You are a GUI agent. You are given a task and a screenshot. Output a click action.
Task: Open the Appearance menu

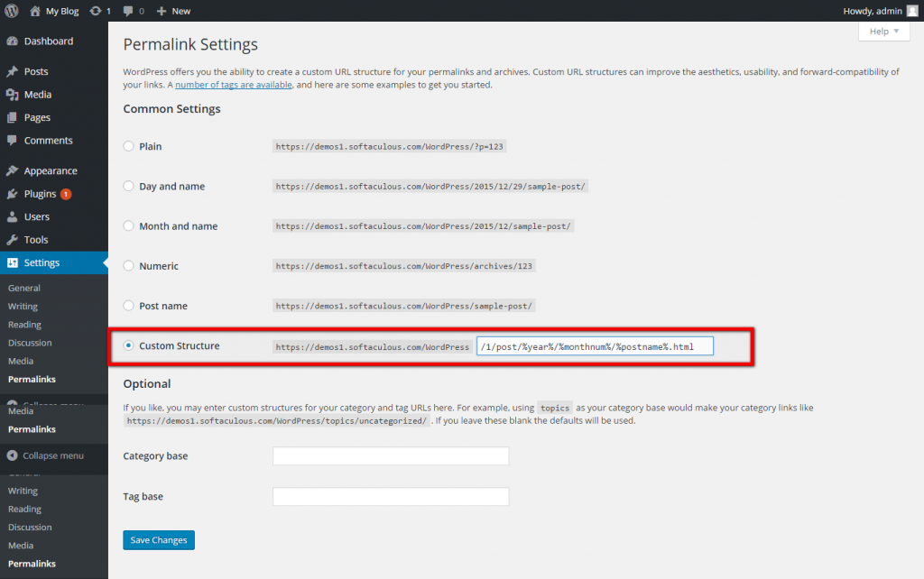pyautogui.click(x=51, y=171)
